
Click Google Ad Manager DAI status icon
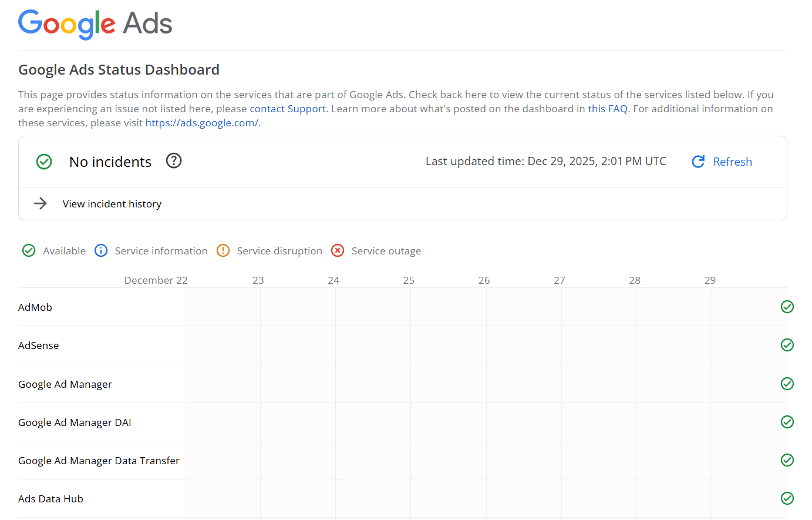coord(787,421)
